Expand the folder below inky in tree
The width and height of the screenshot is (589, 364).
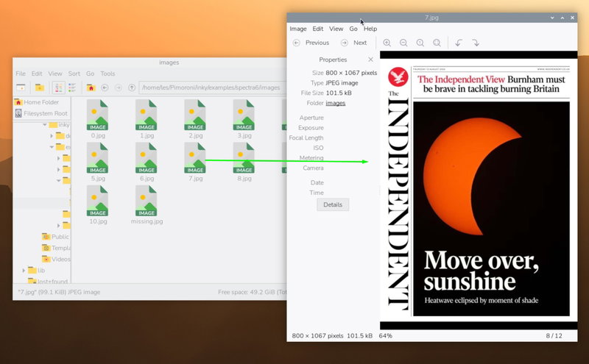(x=52, y=136)
